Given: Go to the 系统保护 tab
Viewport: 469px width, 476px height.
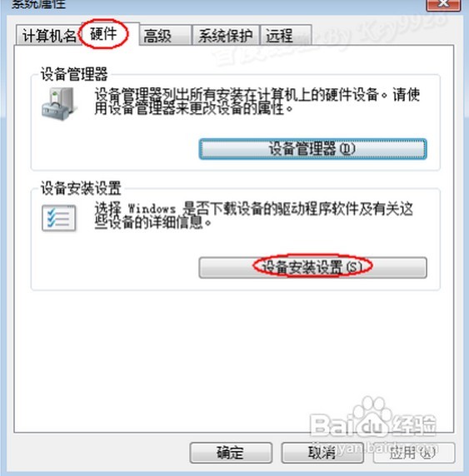Looking at the screenshot, I should [226, 36].
